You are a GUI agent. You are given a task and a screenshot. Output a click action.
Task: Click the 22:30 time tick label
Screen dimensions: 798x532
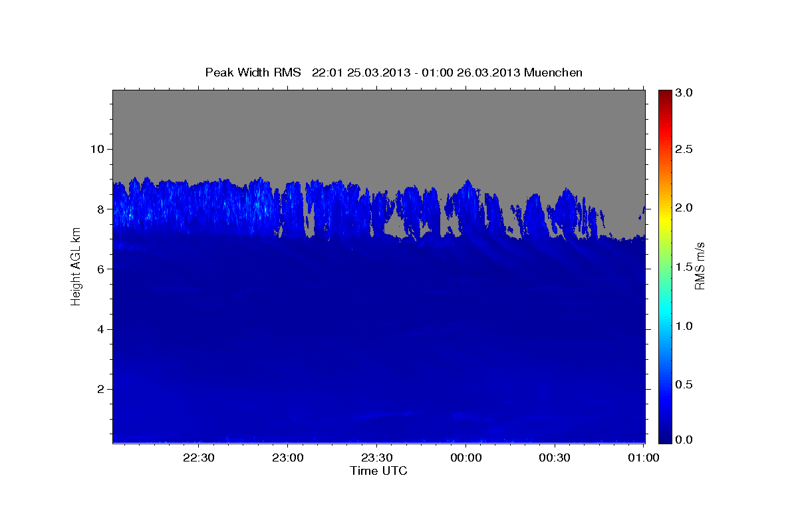click(198, 458)
